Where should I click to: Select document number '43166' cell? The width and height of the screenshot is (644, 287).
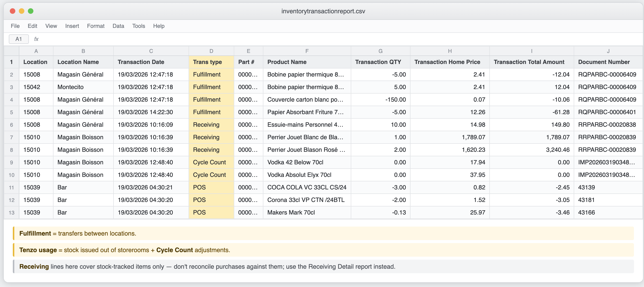[x=608, y=212]
